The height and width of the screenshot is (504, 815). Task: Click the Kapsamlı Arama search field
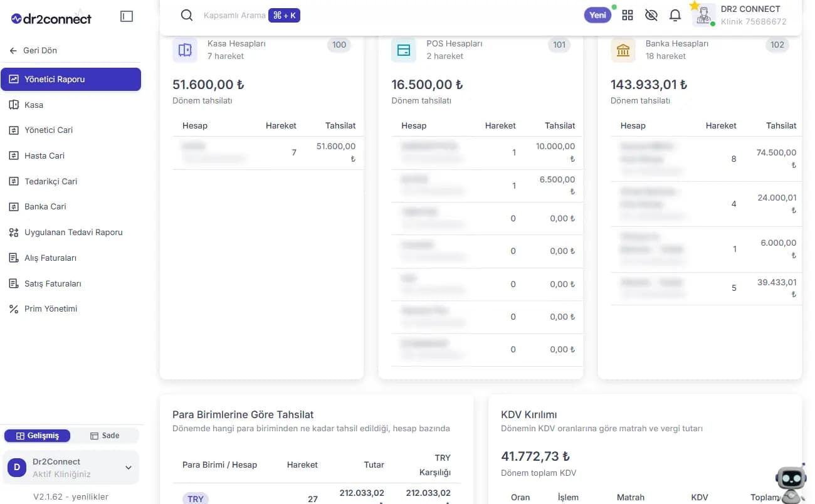234,15
